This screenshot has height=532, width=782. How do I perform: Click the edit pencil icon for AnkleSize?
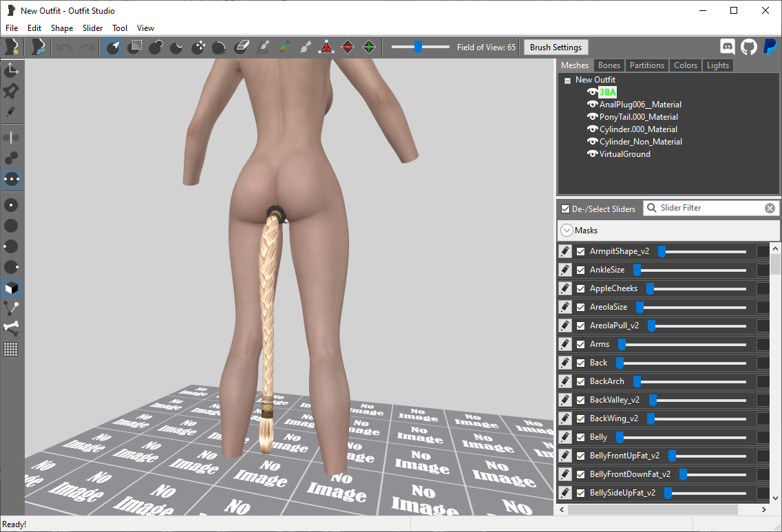565,270
